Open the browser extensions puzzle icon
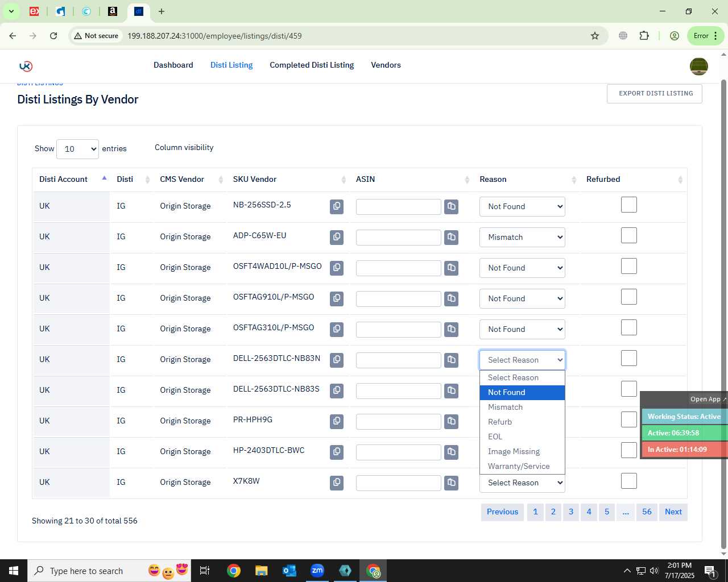 [644, 36]
